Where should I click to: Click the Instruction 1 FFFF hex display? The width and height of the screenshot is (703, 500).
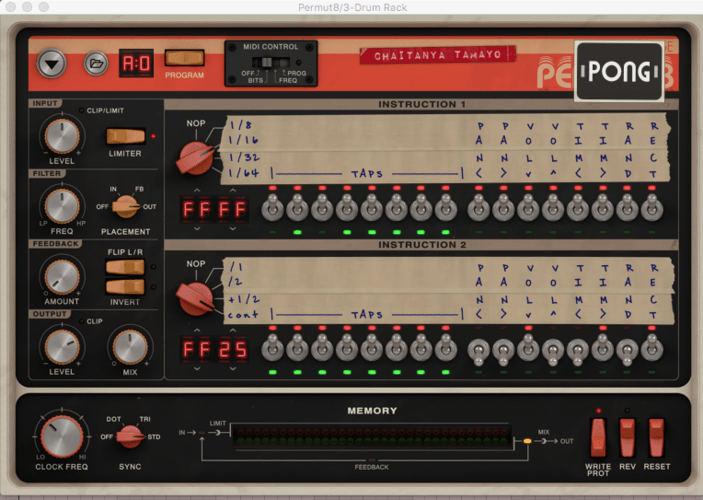tap(214, 209)
